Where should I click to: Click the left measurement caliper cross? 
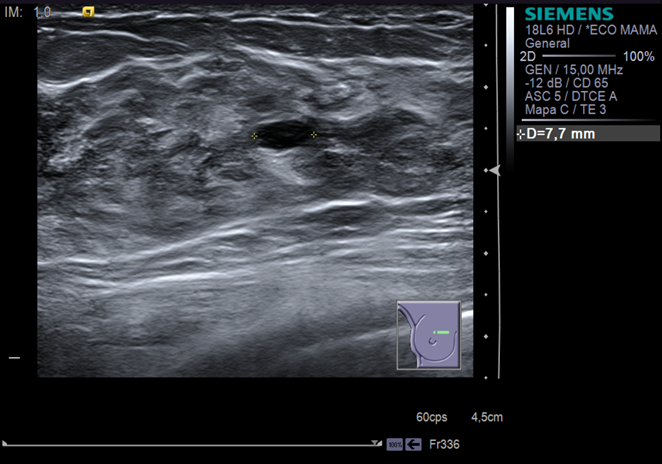click(x=254, y=136)
